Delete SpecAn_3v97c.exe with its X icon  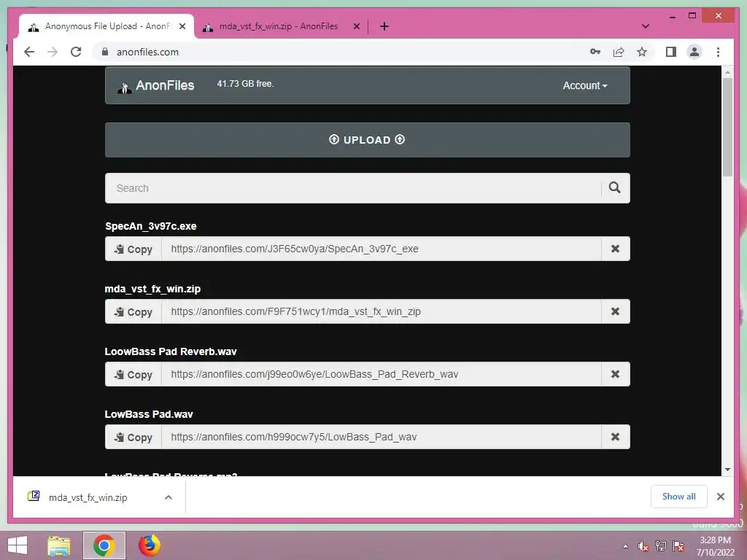(615, 249)
